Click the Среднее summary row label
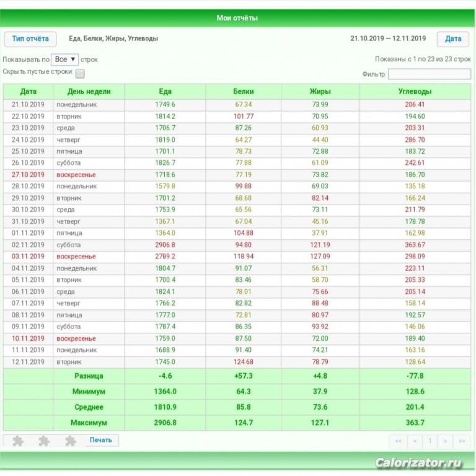 click(89, 407)
